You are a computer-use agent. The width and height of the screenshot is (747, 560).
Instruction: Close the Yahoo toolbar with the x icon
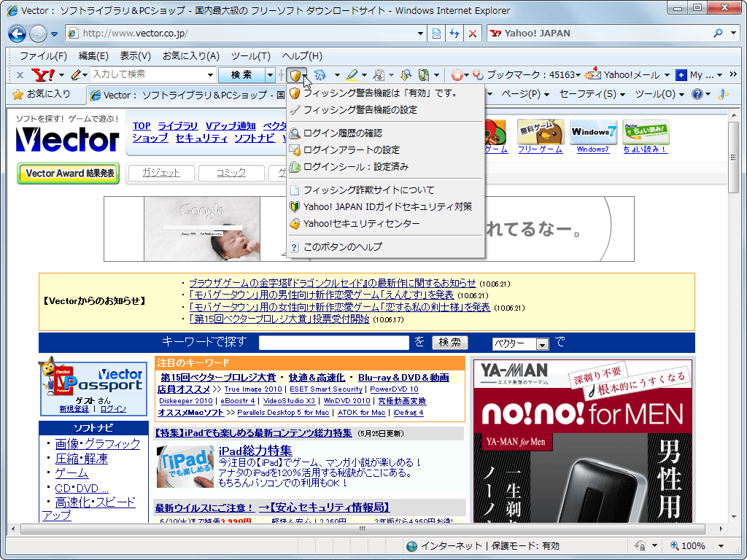(x=20, y=75)
